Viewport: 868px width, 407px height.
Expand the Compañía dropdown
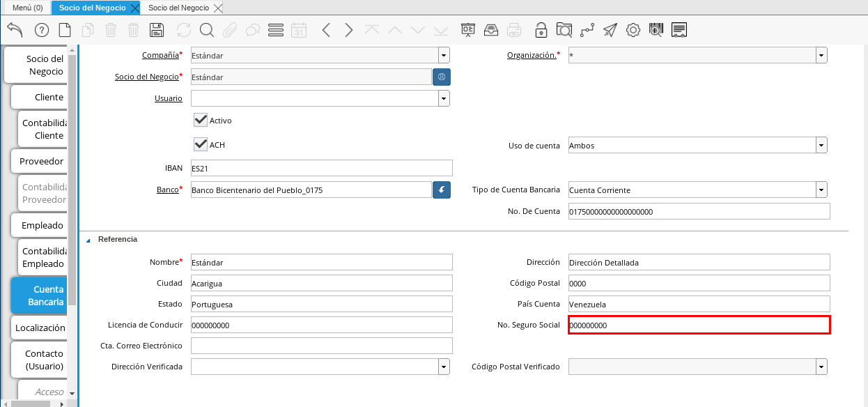click(444, 56)
